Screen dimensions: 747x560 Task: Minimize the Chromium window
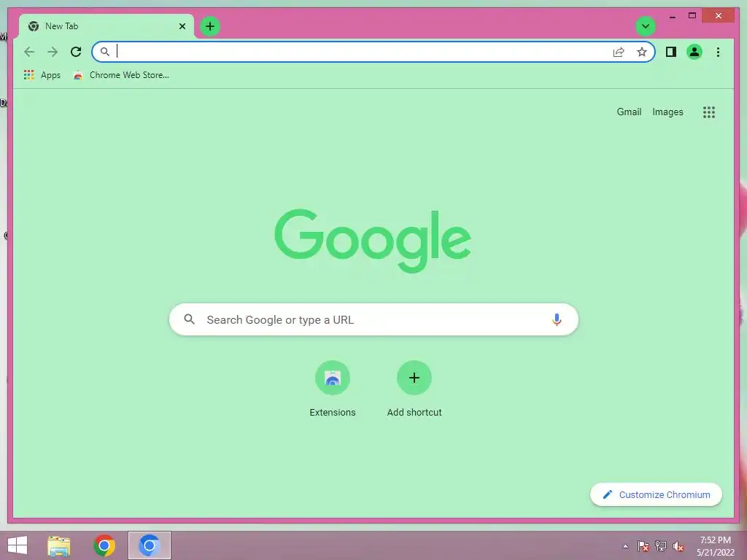pyautogui.click(x=672, y=16)
